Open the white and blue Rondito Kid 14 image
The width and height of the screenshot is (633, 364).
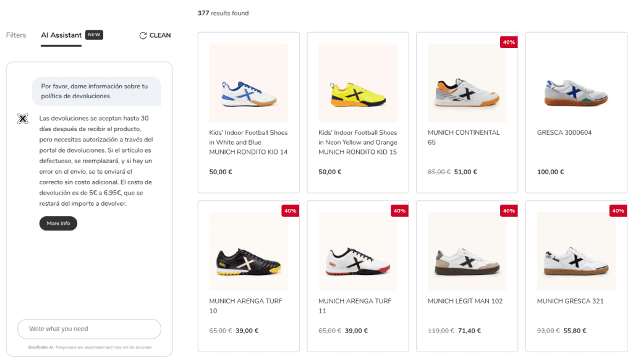249,83
